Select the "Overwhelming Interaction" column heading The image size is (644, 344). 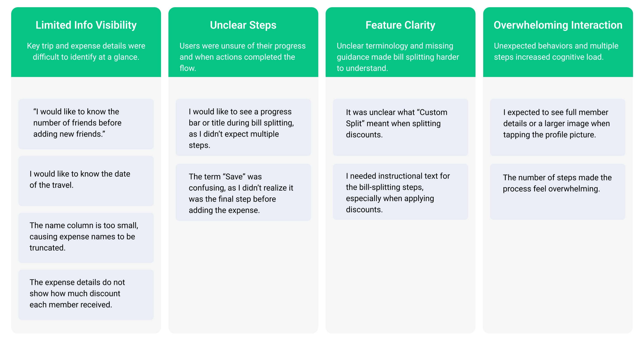click(558, 25)
